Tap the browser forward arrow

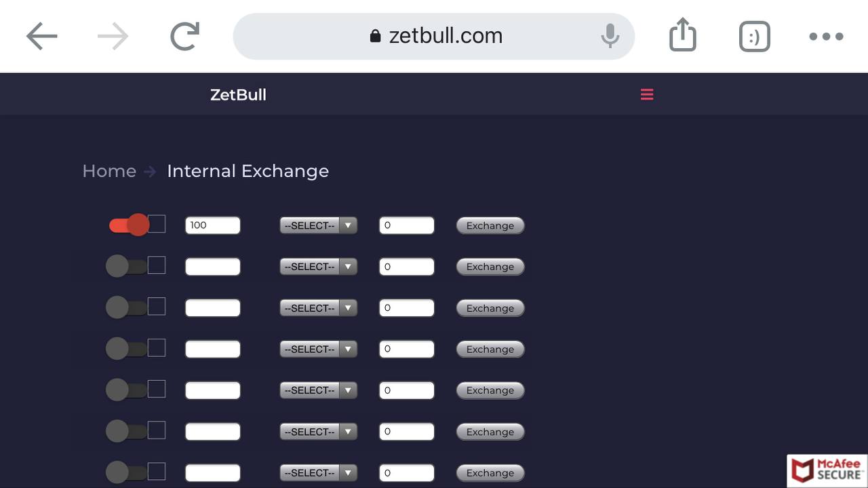coord(113,36)
